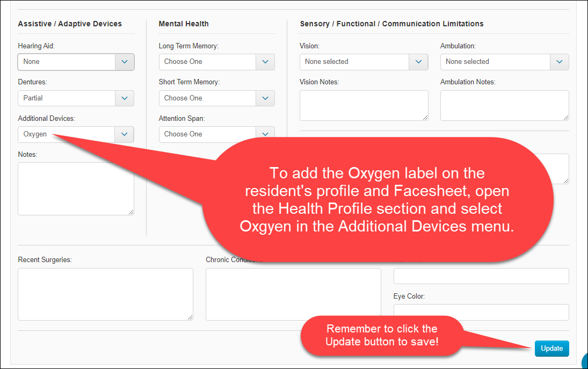Screen dimensions: 588x369
Task: Click the Dentures label
Action: (32, 82)
